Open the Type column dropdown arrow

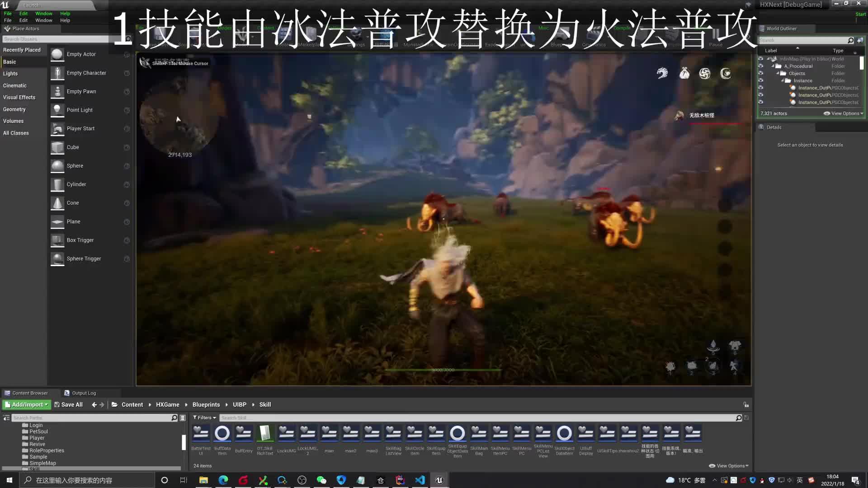[x=855, y=52]
